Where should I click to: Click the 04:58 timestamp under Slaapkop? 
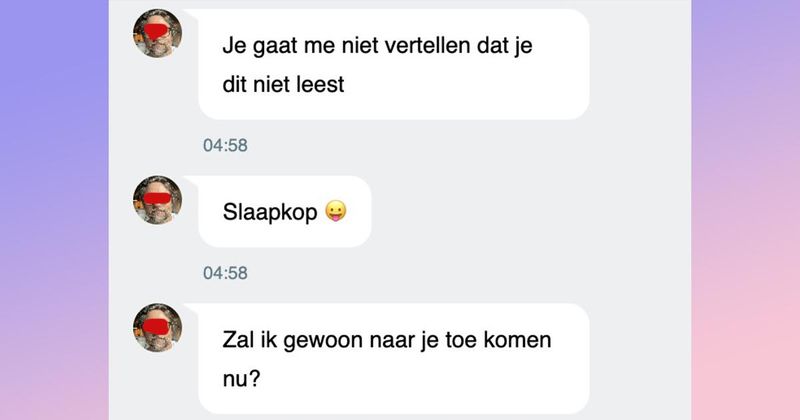pyautogui.click(x=225, y=273)
